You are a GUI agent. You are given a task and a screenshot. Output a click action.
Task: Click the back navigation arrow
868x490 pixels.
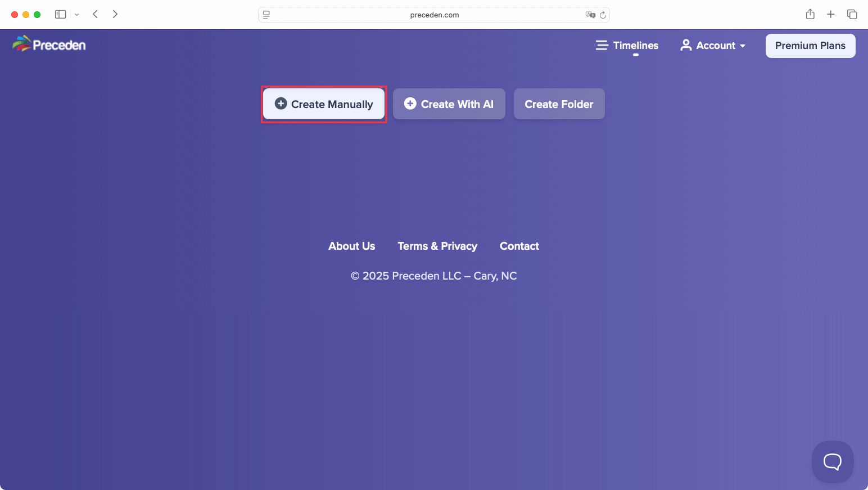[x=95, y=14]
